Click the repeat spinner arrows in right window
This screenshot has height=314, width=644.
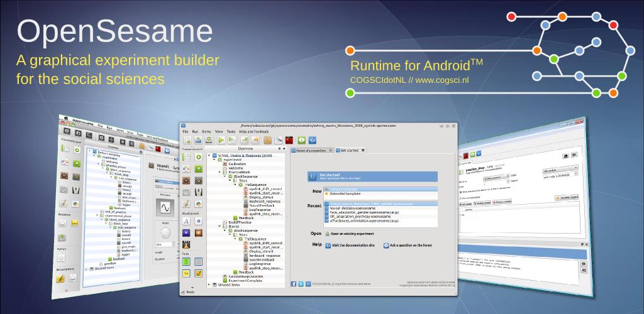point(576,173)
